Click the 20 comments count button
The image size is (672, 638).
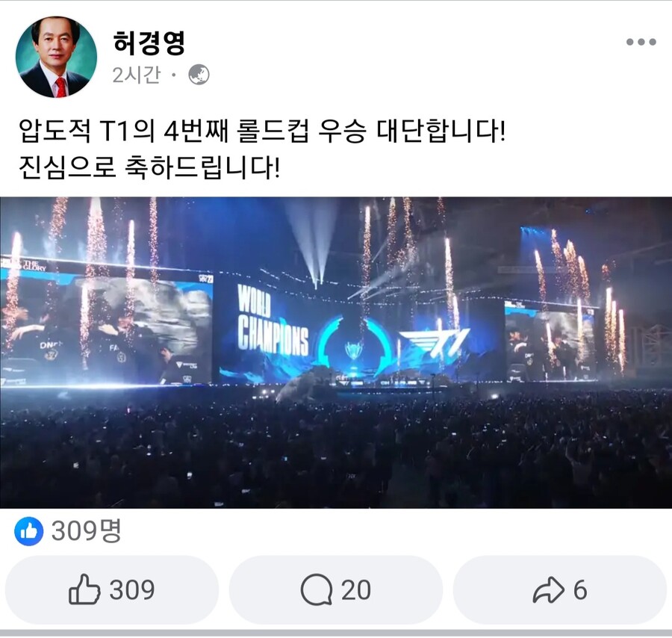click(x=336, y=590)
